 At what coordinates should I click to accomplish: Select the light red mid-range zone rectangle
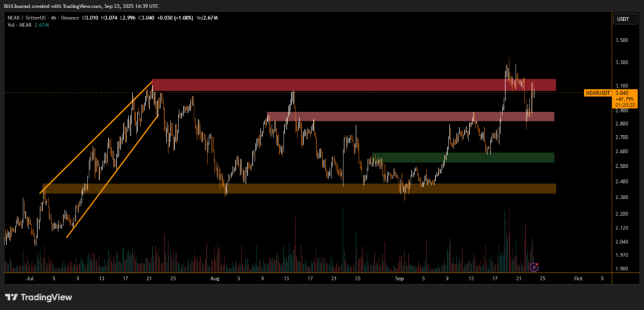pos(409,116)
